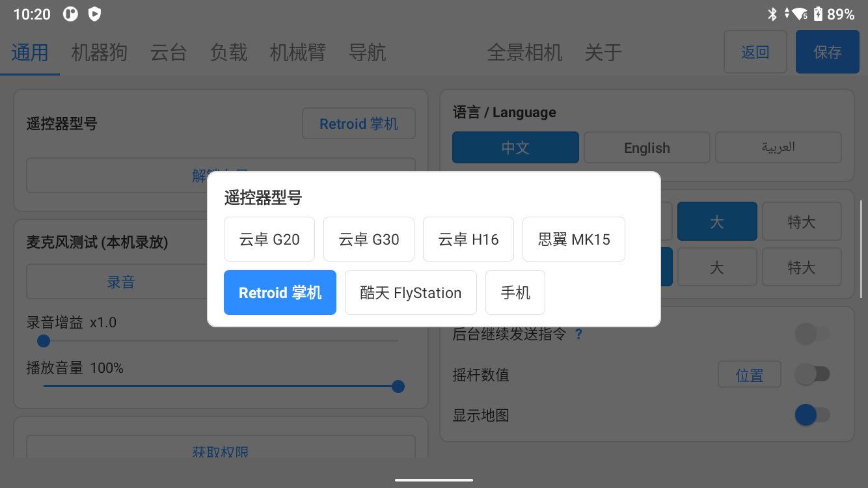Switch to 机械臂 tab
Image resolution: width=868 pixels, height=488 pixels.
point(297,52)
